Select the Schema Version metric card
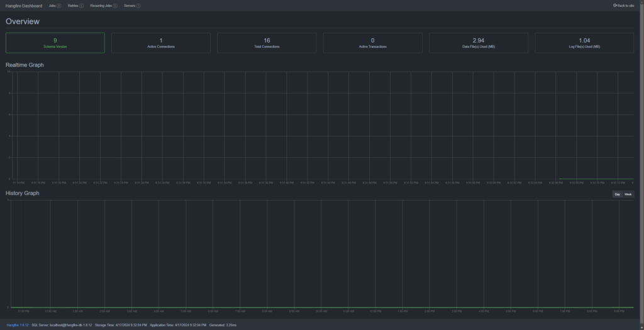Viewport: 644px width, 330px height. coord(55,43)
